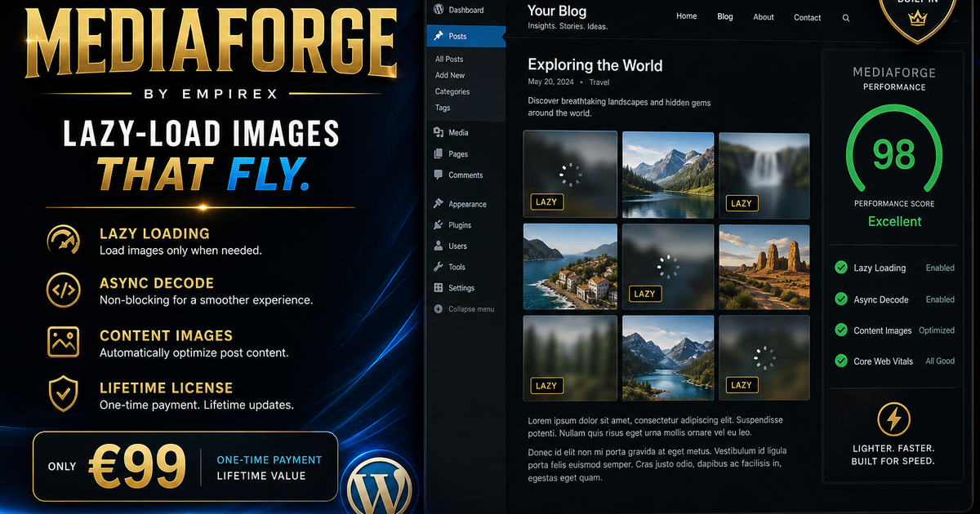Open the coastal village thumbnail
Screen dimensions: 980x514
tap(570, 266)
